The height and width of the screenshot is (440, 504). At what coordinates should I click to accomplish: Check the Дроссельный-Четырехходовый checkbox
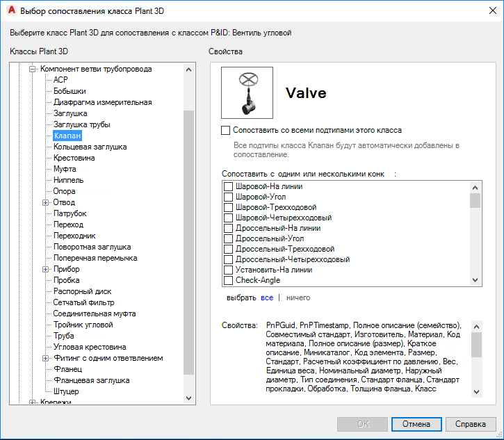[228, 259]
